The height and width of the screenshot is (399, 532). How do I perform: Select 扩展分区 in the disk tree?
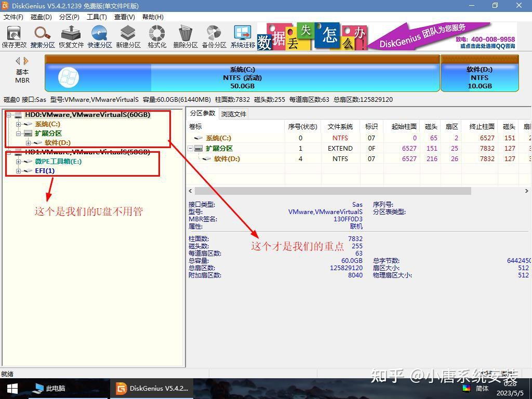(x=48, y=134)
